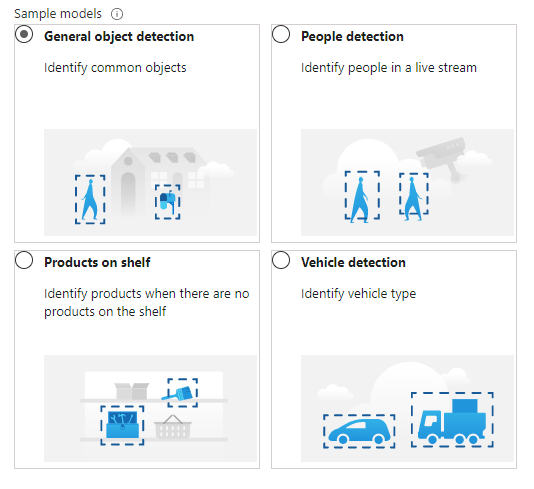Click the toolbox icon on the shelf
Viewport: 534px width, 489px height.
click(123, 425)
